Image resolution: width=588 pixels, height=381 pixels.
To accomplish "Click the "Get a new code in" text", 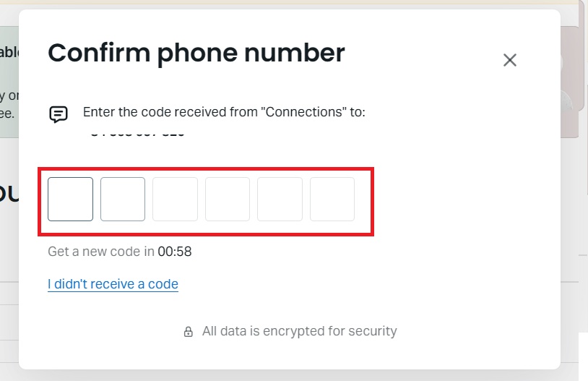I will tap(101, 252).
